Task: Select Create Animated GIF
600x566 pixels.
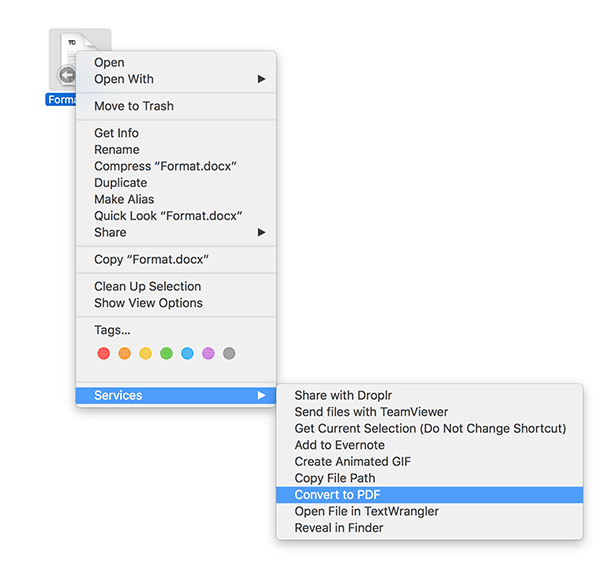Action: click(x=430, y=462)
